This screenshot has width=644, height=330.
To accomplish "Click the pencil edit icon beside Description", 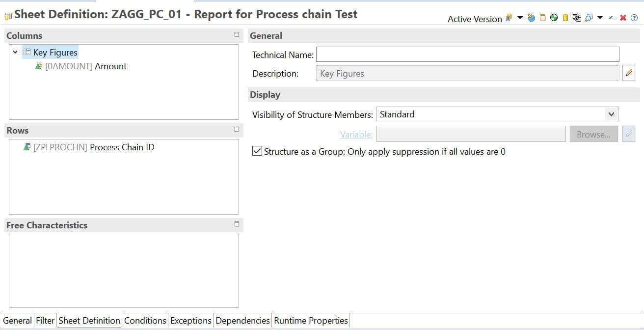I will [x=629, y=73].
